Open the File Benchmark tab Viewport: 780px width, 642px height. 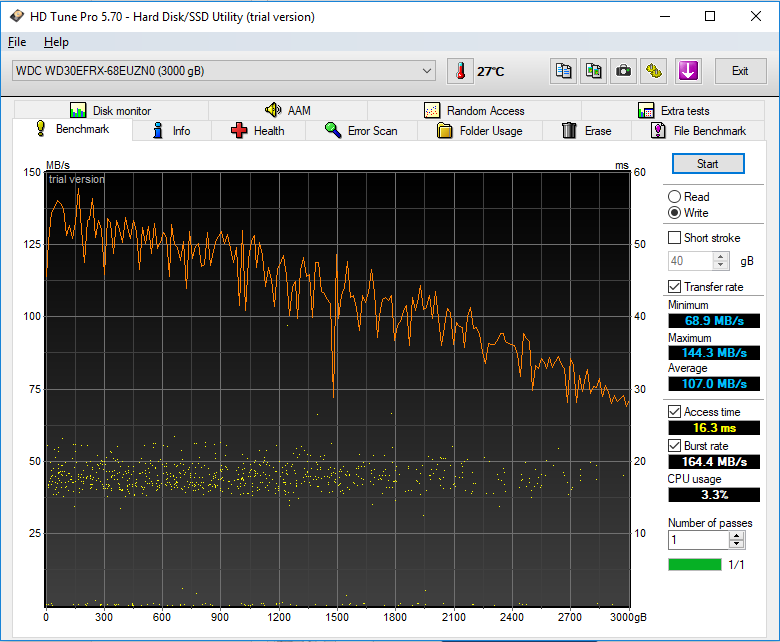(x=698, y=131)
